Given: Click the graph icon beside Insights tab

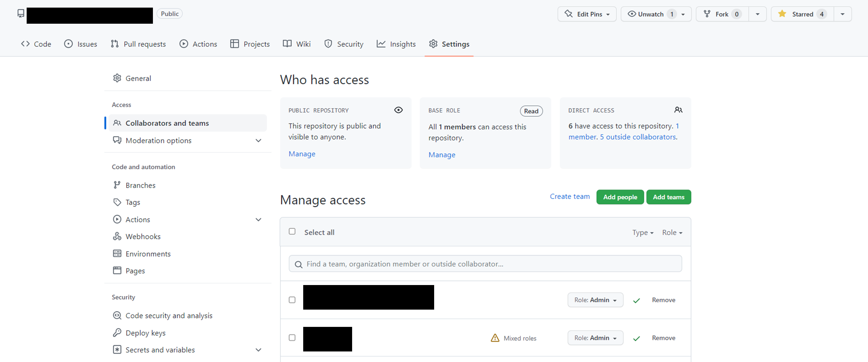Looking at the screenshot, I should (381, 44).
